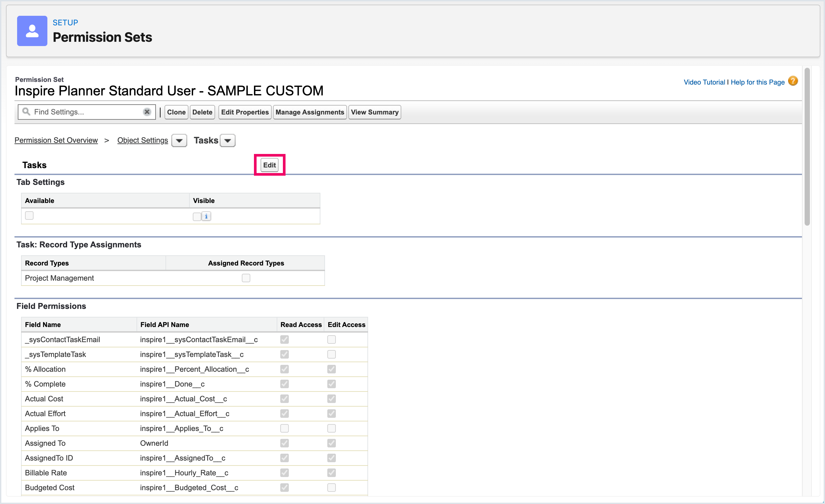Screen dimensions: 825x504
Task: Click the Delete button
Action: [202, 112]
